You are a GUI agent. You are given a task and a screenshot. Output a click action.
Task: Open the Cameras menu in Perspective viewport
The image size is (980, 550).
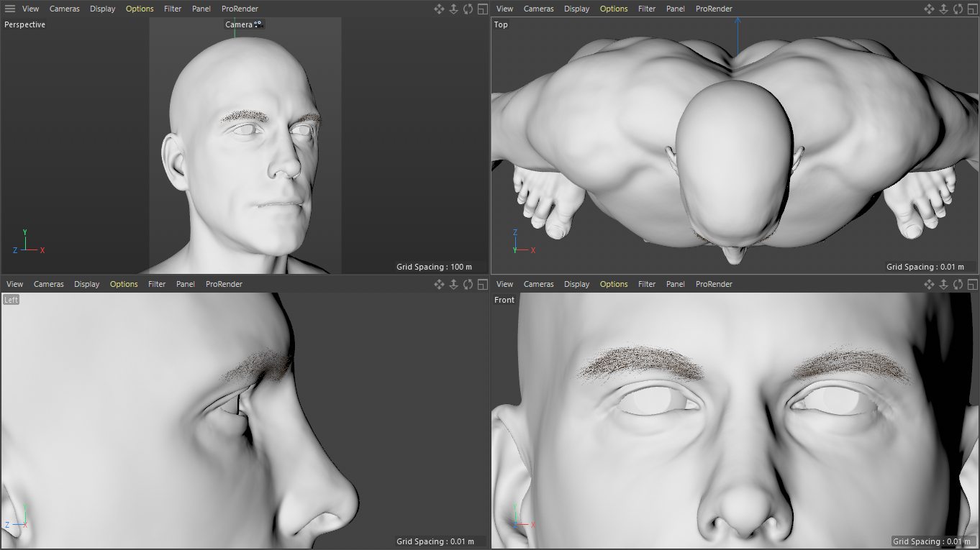[65, 9]
